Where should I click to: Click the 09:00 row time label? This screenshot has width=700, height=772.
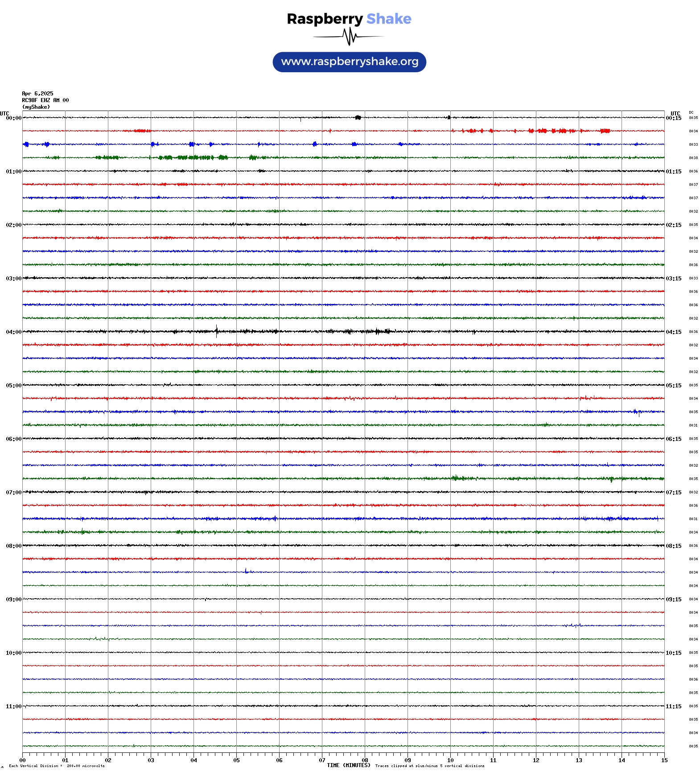(x=13, y=600)
